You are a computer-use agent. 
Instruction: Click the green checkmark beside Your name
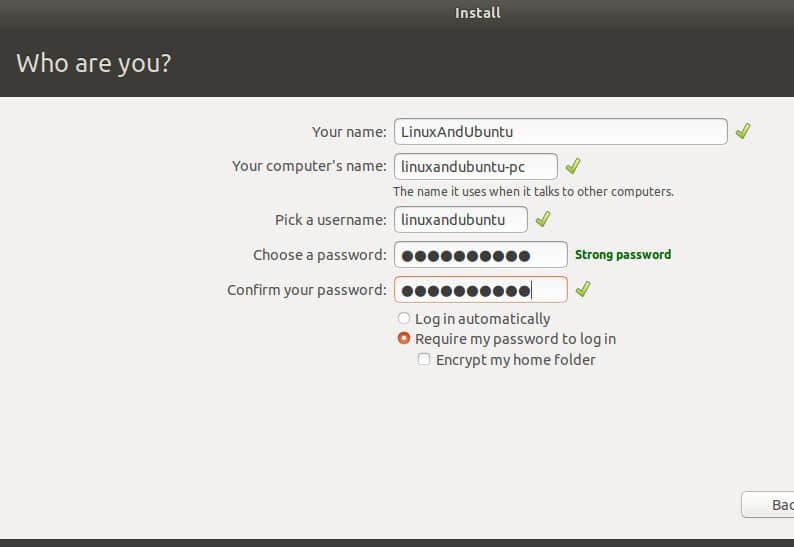[742, 132]
